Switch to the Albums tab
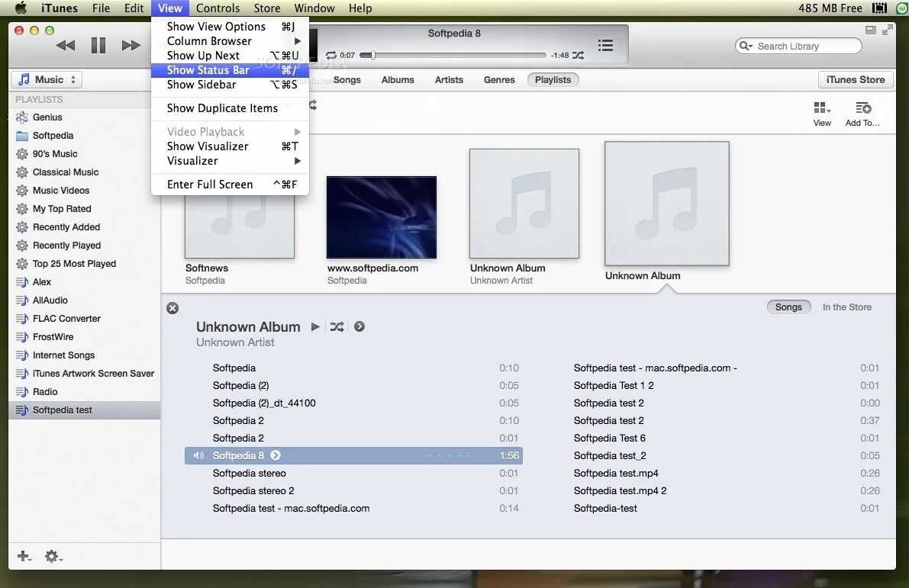Viewport: 909px width, 588px height. (398, 79)
